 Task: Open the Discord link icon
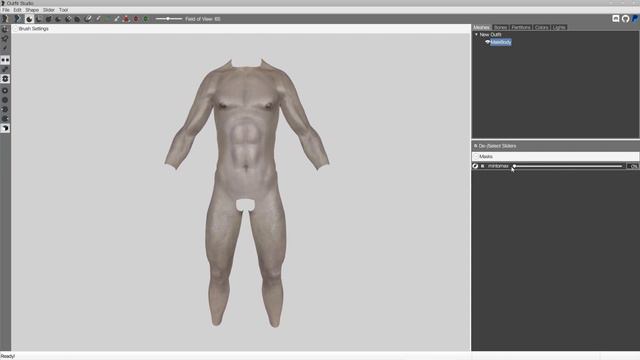[616, 19]
